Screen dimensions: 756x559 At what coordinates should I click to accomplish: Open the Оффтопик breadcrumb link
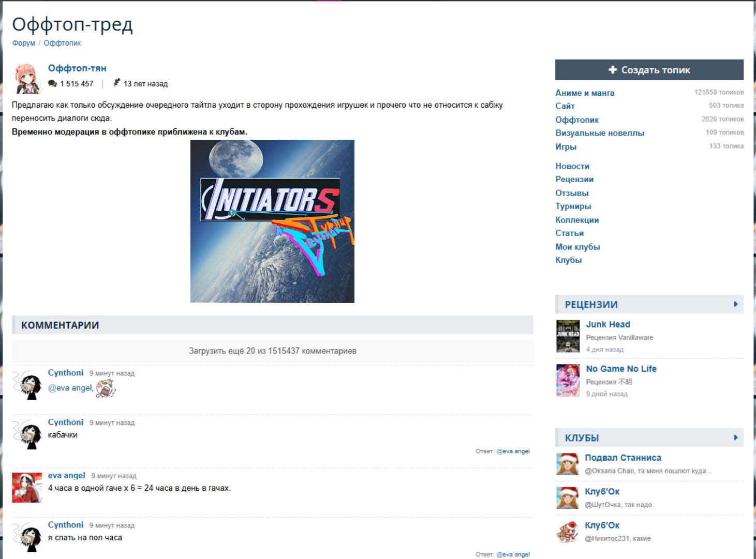(x=62, y=43)
